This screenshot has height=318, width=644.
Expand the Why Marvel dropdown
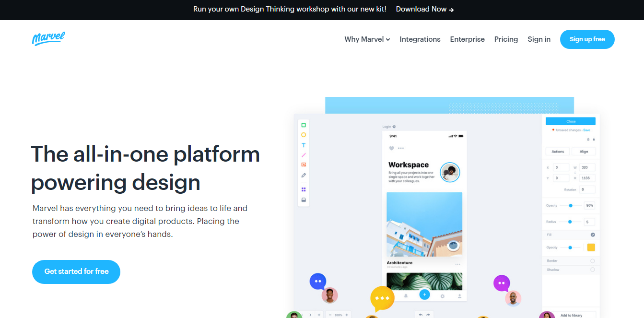tap(367, 39)
